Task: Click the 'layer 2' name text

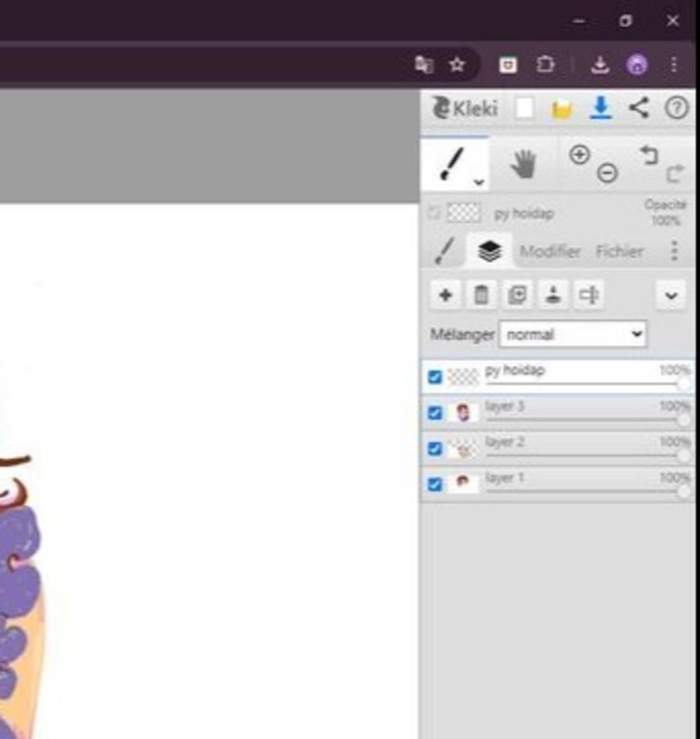Action: [x=504, y=442]
